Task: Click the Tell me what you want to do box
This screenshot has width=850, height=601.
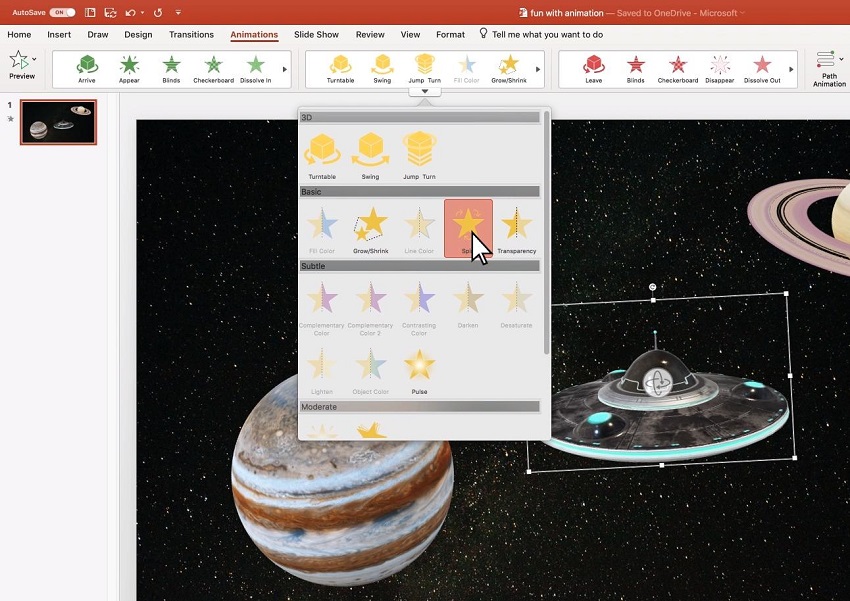Action: [x=547, y=35]
